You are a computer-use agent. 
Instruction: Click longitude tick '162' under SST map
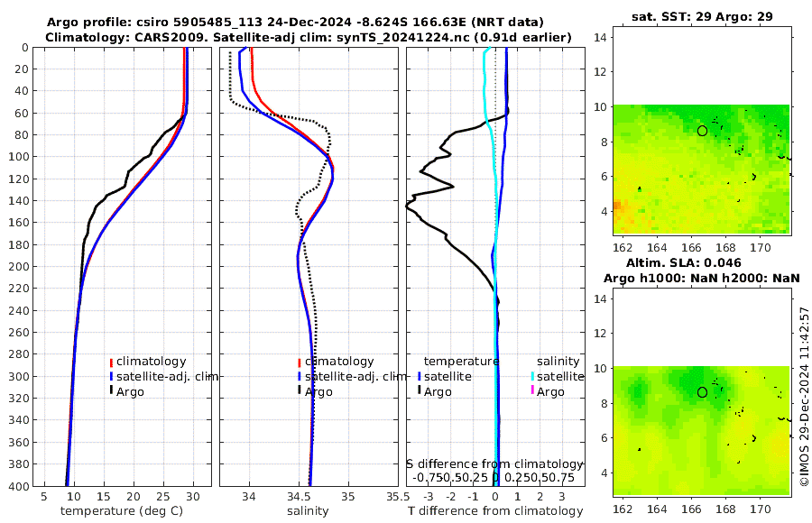623,248
